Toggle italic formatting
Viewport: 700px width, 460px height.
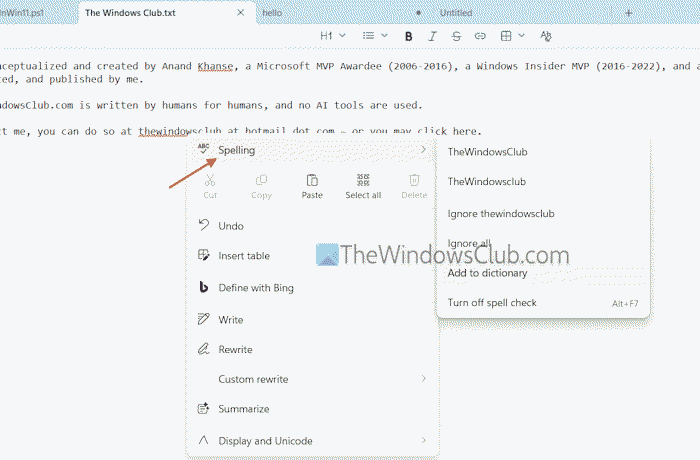(432, 36)
